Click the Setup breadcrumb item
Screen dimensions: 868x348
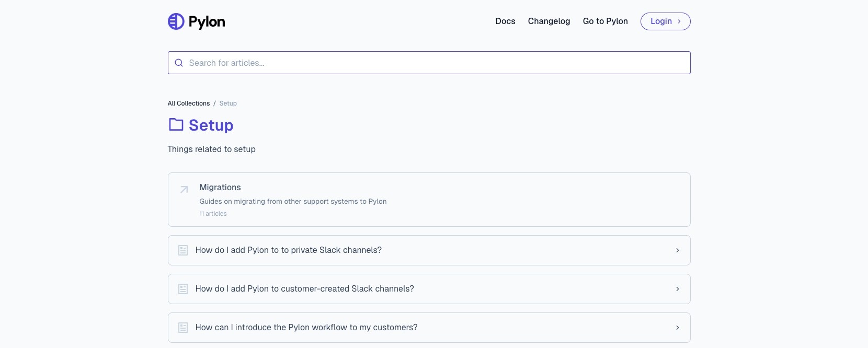[228, 103]
